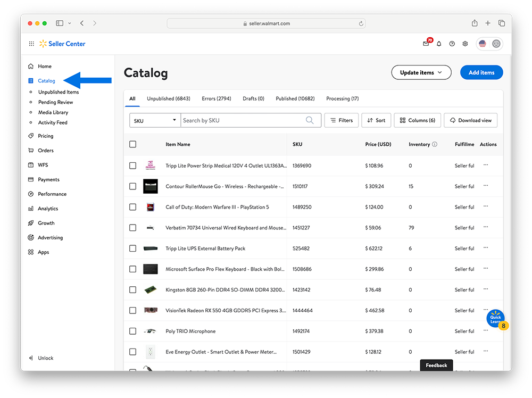Open the Sort options
532x398 pixels.
(376, 120)
